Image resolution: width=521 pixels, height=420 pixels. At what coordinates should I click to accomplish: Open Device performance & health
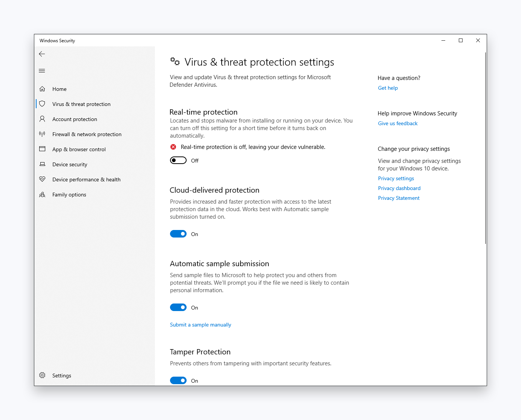pyautogui.click(x=95, y=179)
